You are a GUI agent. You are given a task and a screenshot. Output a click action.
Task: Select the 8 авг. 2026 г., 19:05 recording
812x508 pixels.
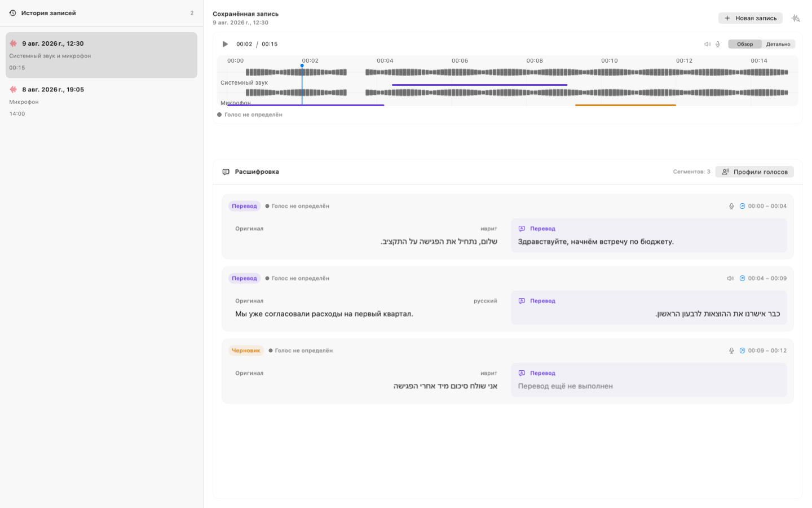pos(101,101)
